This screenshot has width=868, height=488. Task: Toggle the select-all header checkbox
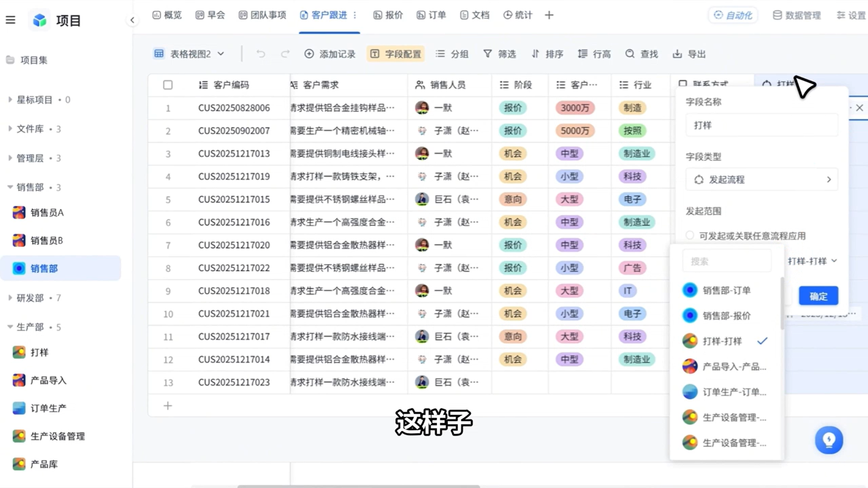168,85
